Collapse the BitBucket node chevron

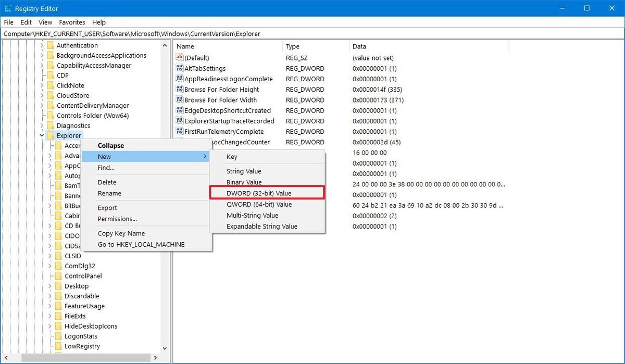pos(49,206)
